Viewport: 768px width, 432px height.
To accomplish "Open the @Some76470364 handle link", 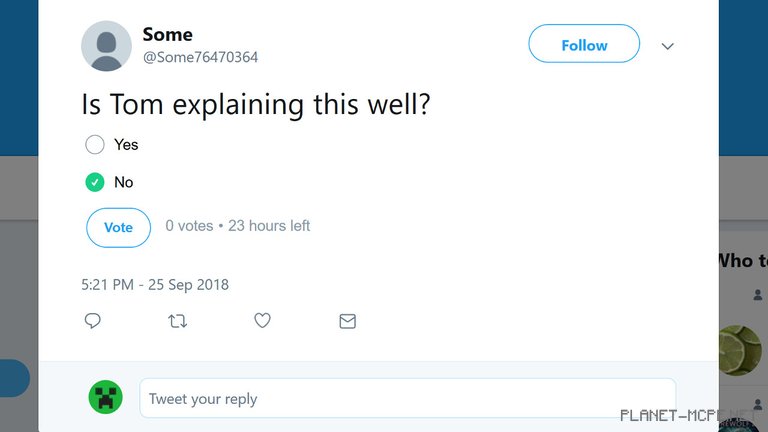I will click(200, 57).
